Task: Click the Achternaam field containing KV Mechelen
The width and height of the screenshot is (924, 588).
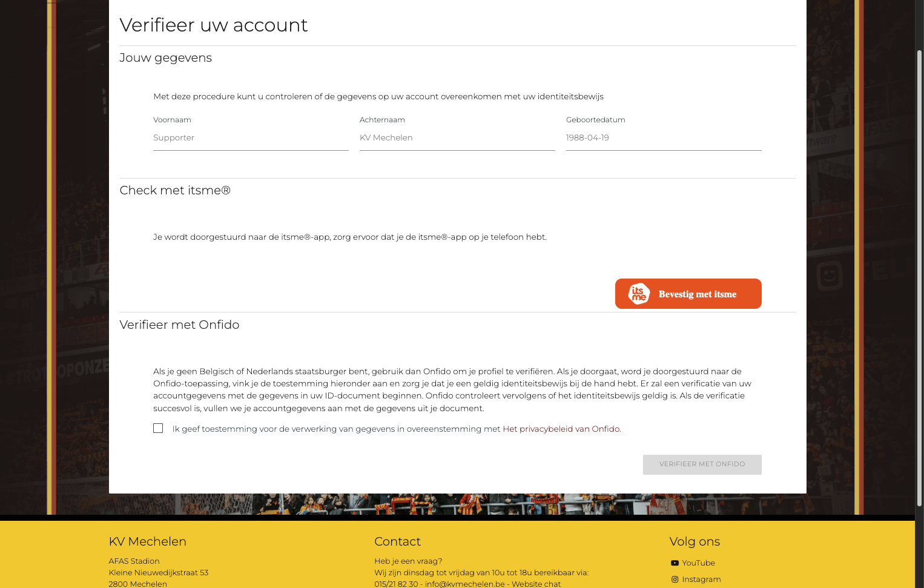Action: pos(457,138)
